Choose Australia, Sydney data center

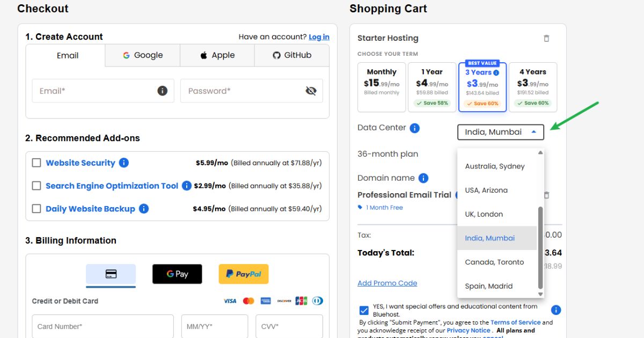click(x=497, y=166)
